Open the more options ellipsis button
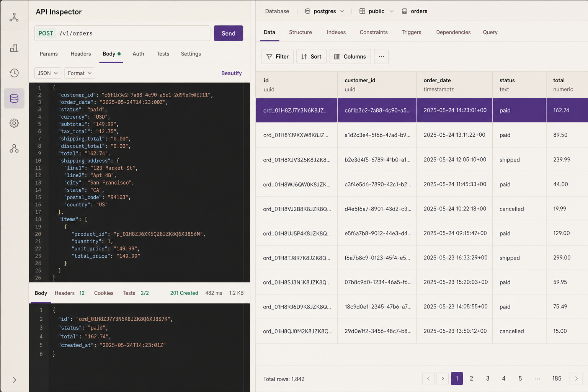Image resolution: width=588 pixels, height=392 pixels. [x=381, y=57]
